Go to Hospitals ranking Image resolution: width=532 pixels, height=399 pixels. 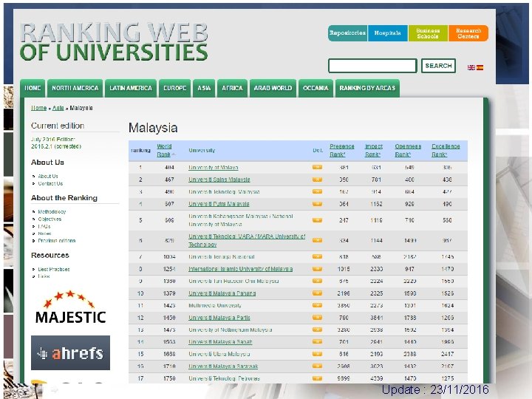(x=388, y=33)
